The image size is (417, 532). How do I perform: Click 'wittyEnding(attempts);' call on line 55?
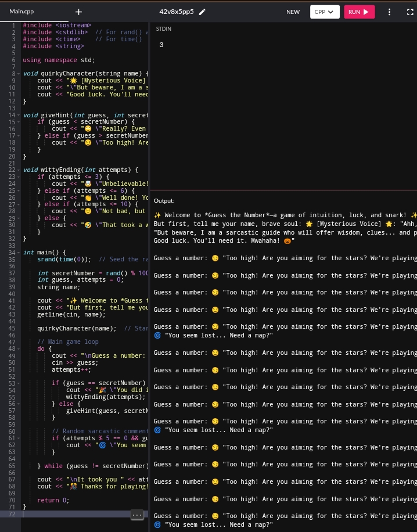(106, 397)
